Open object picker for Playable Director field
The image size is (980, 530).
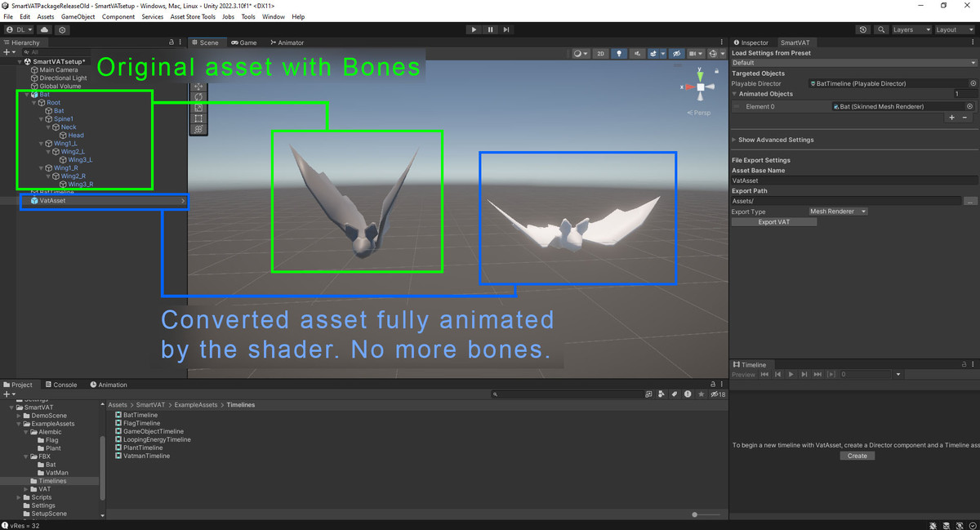(x=973, y=83)
